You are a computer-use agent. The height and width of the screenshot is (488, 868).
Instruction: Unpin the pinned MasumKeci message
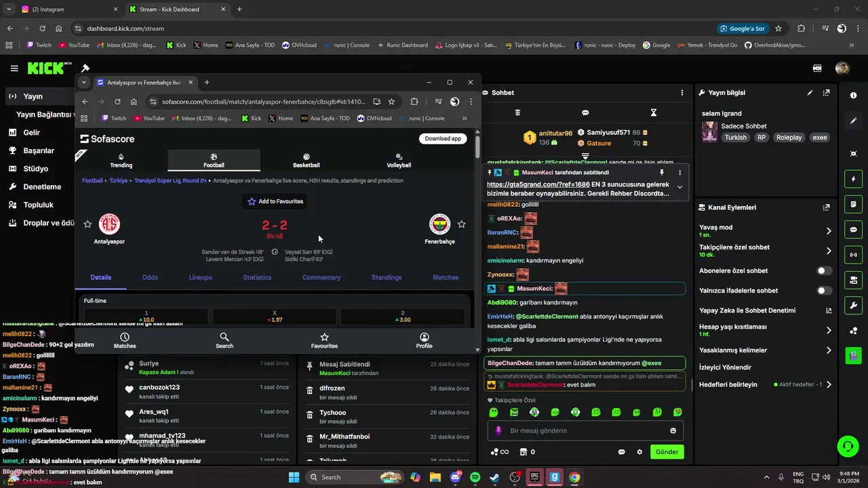click(662, 173)
